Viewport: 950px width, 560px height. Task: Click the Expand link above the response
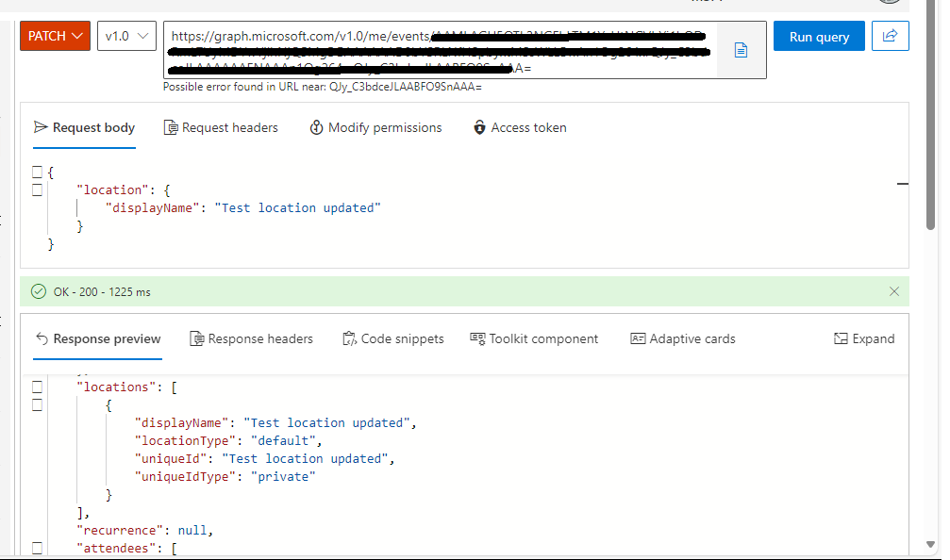(x=864, y=338)
